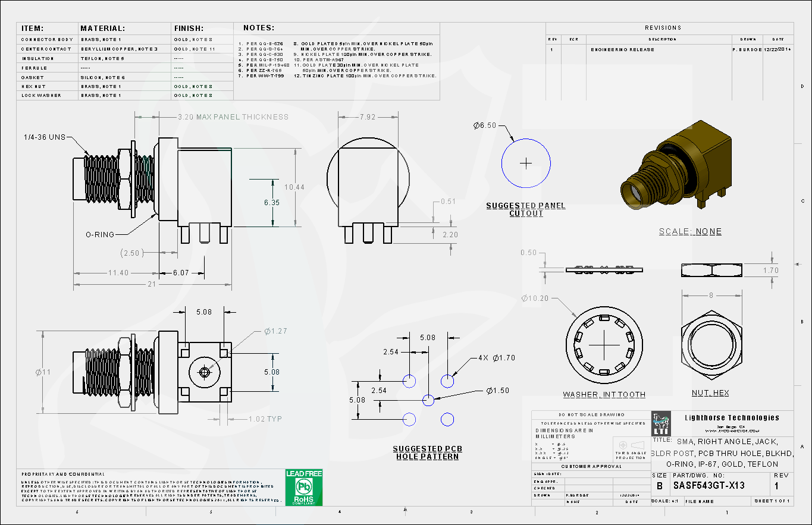Image resolution: width=812 pixels, height=525 pixels.
Task: Click the website URL under Lighthorse Technologies
Action: pos(731,430)
